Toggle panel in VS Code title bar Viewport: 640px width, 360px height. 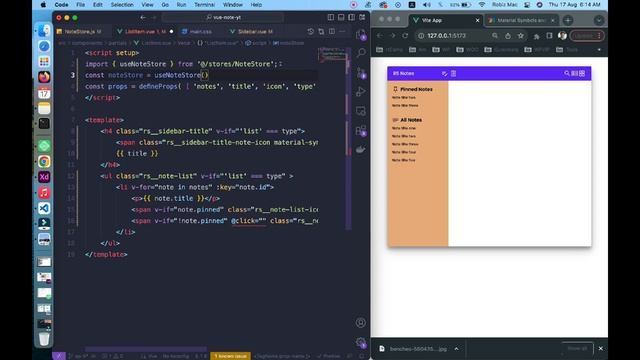point(341,18)
